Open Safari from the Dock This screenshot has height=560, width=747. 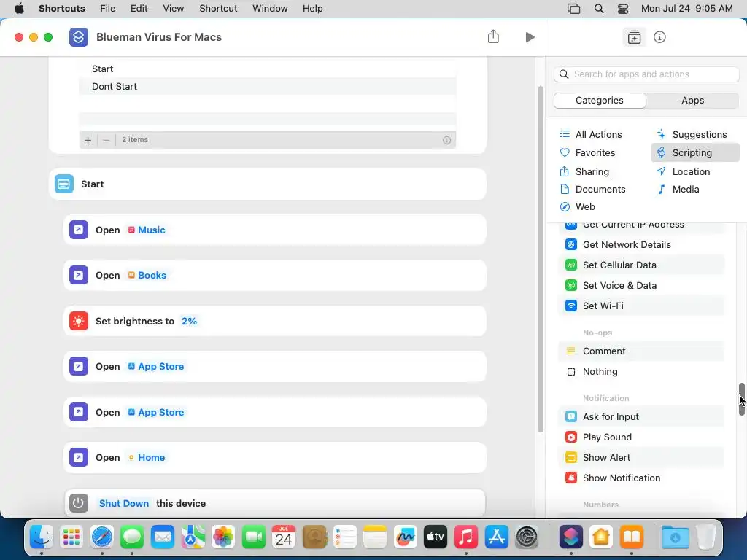pos(102,537)
